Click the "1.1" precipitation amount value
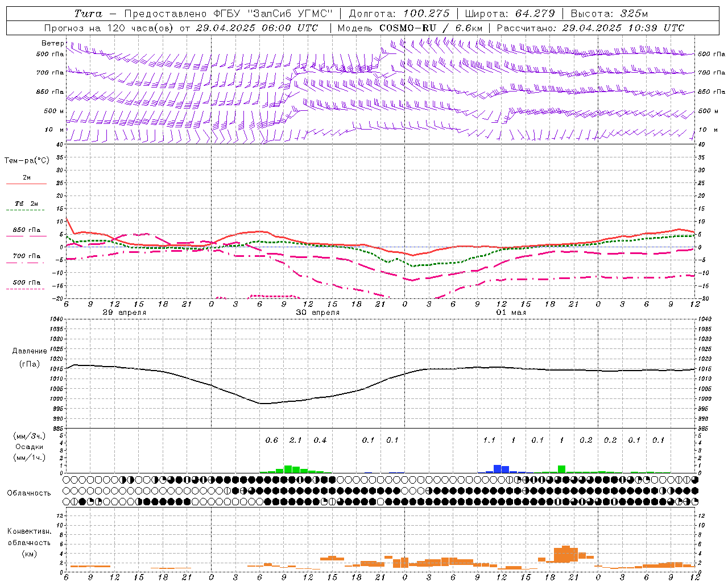The image size is (728, 582). point(489,440)
